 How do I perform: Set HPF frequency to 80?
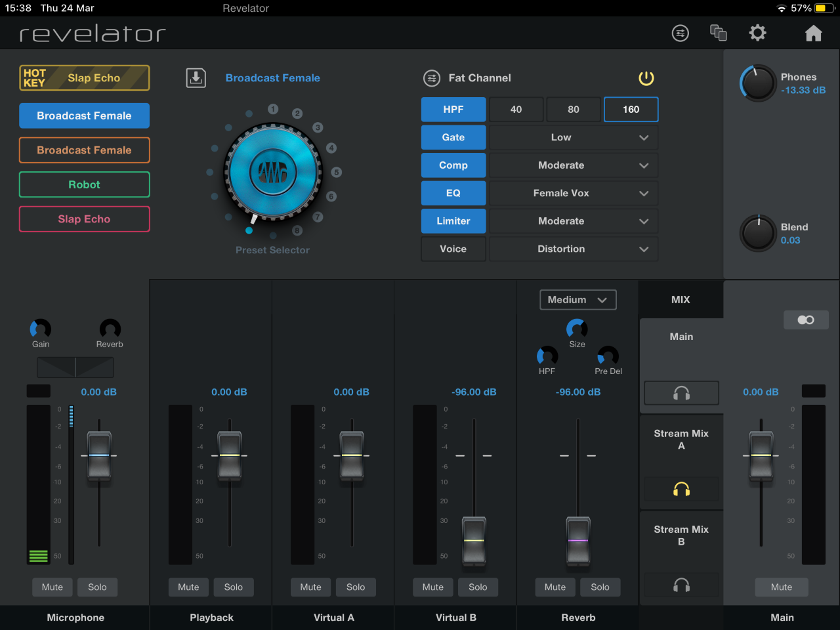pyautogui.click(x=574, y=110)
